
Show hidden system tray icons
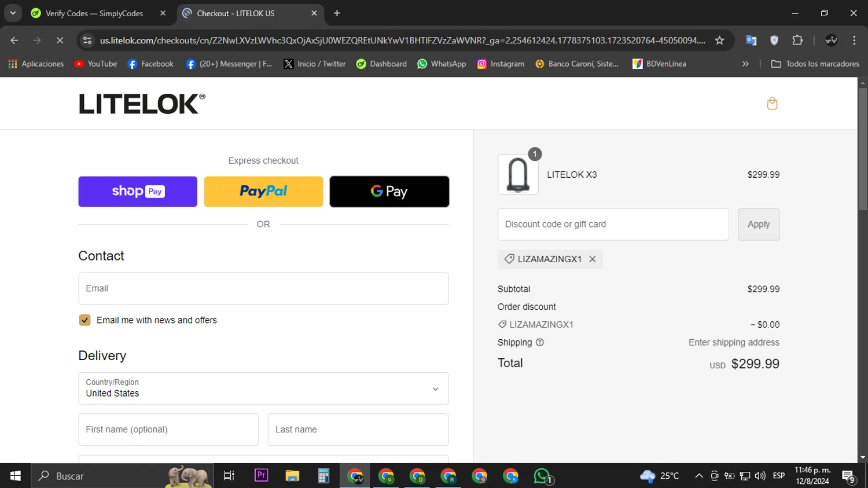click(x=699, y=476)
